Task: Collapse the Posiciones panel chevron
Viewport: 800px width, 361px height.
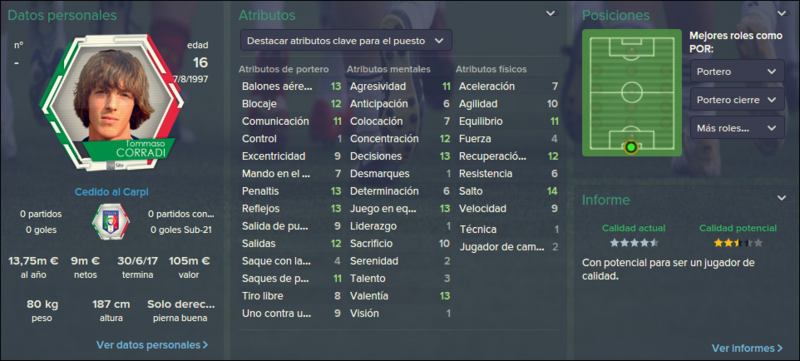Action: [782, 13]
